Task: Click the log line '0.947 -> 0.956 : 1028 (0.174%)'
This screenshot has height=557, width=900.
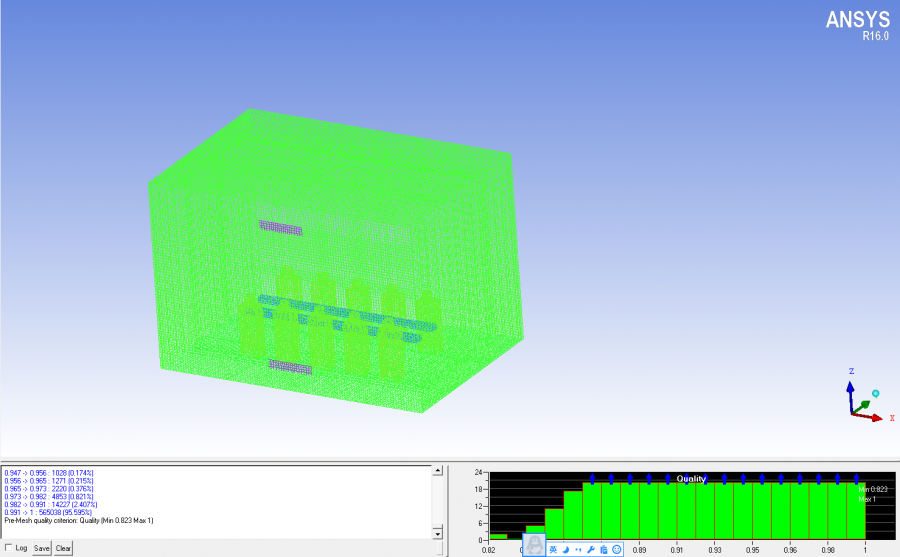Action: [x=49, y=473]
